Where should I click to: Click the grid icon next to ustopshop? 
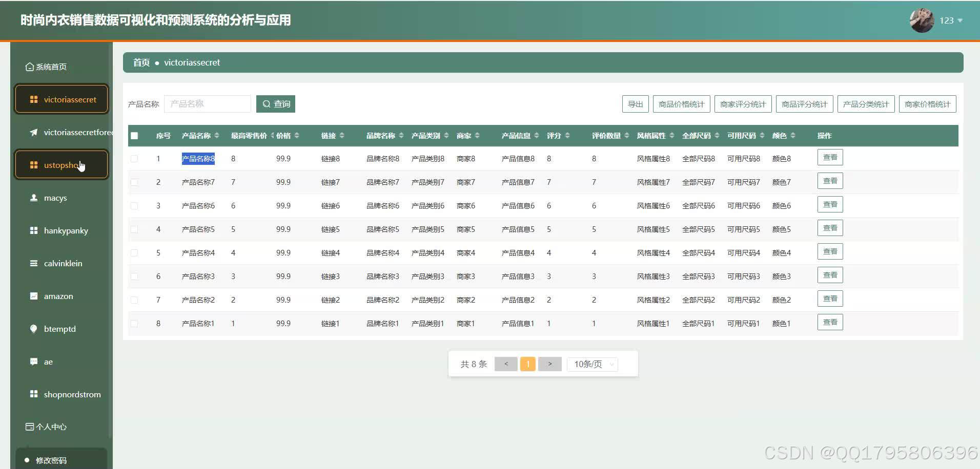(x=34, y=165)
